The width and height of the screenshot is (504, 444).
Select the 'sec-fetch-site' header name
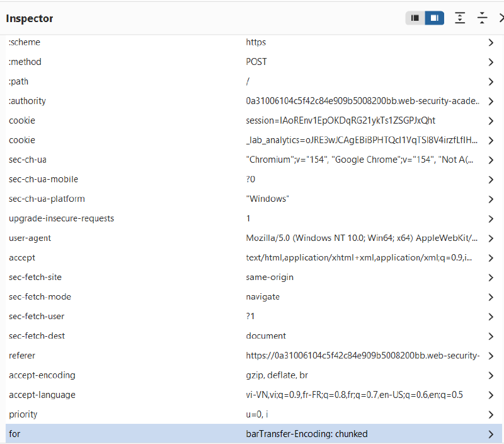pos(35,277)
